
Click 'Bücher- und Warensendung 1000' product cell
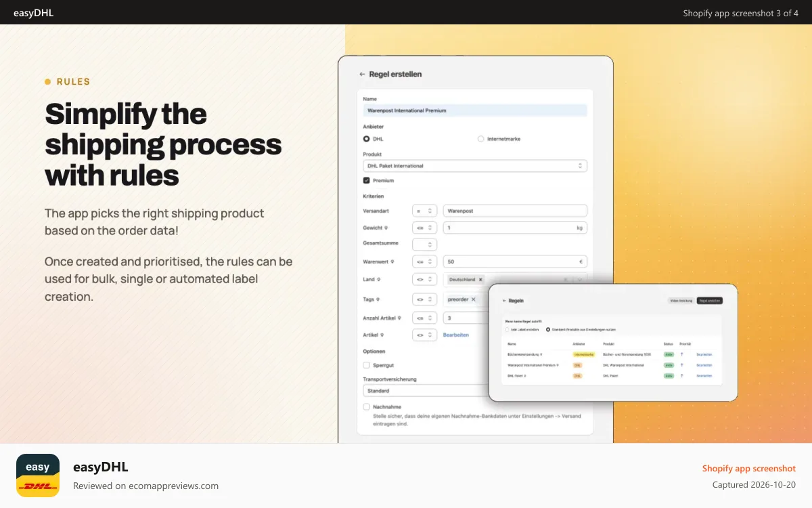pyautogui.click(x=627, y=354)
